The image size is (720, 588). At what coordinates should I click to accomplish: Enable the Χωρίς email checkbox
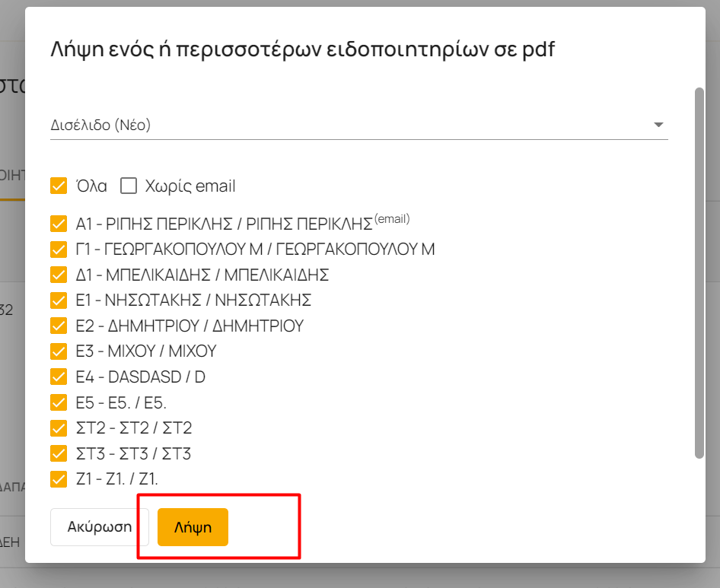point(129,186)
